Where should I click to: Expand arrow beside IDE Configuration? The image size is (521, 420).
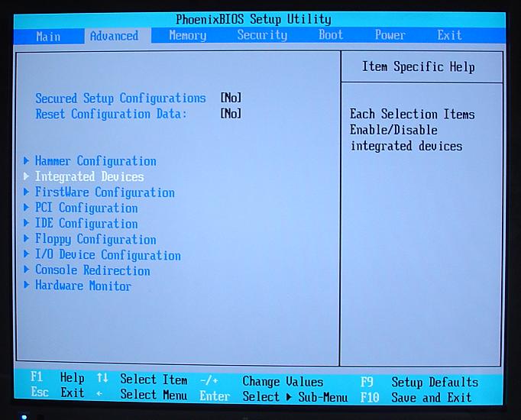pyautogui.click(x=26, y=223)
